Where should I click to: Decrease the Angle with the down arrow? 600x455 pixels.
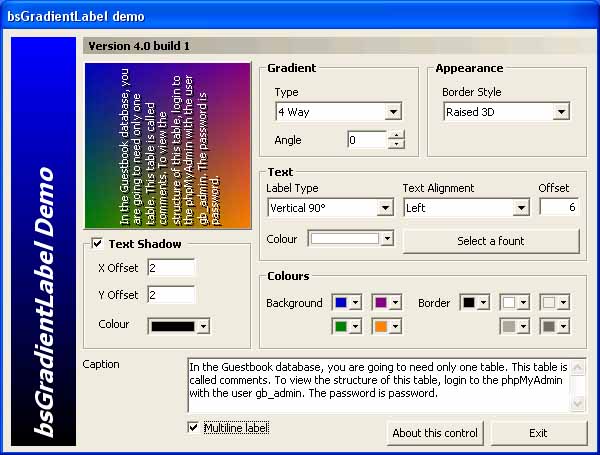(x=397, y=145)
